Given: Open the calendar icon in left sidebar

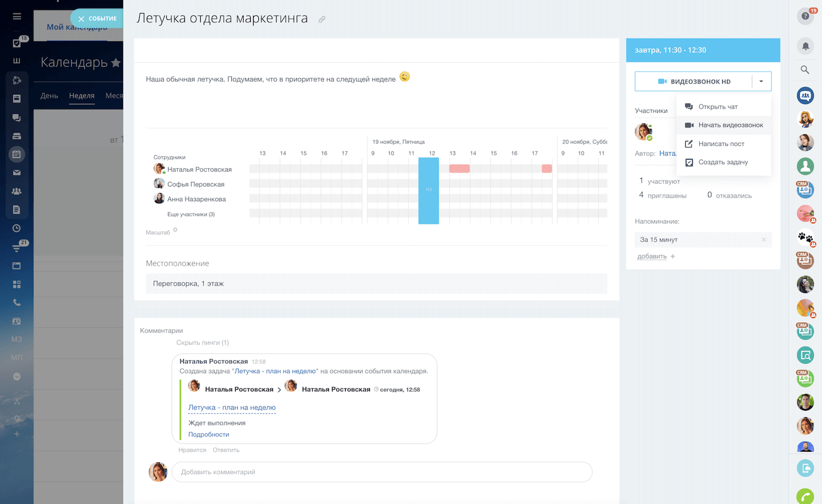Looking at the screenshot, I should pos(16,155).
